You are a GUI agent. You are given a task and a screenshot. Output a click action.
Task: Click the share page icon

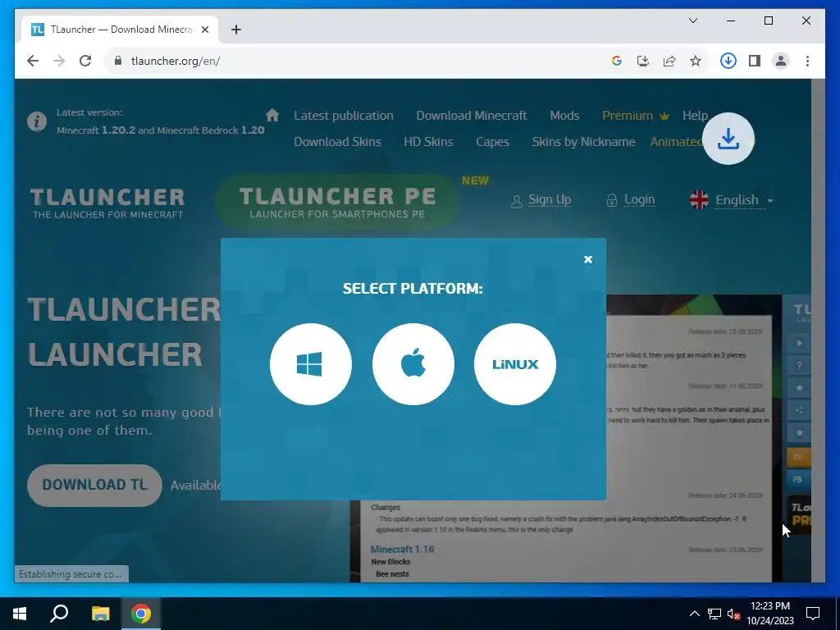pos(669,61)
